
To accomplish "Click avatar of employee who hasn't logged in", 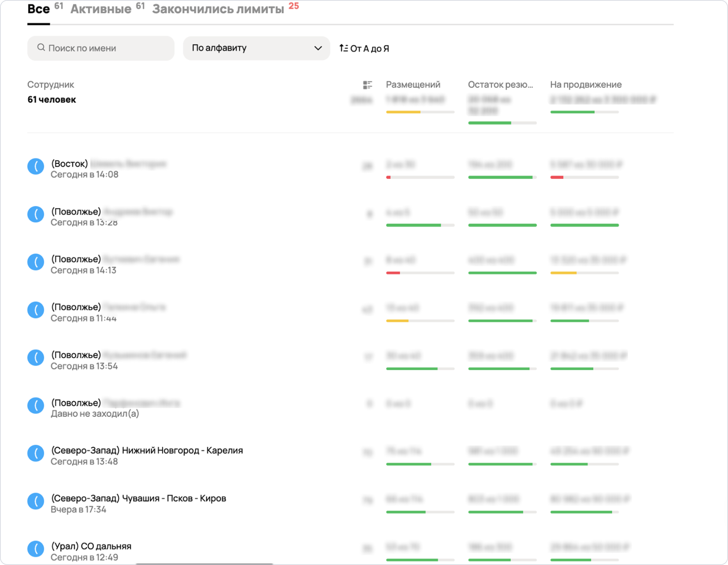I will pos(36,405).
